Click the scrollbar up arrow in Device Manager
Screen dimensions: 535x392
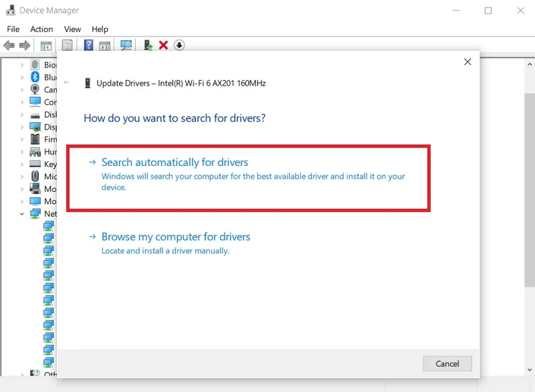click(530, 64)
